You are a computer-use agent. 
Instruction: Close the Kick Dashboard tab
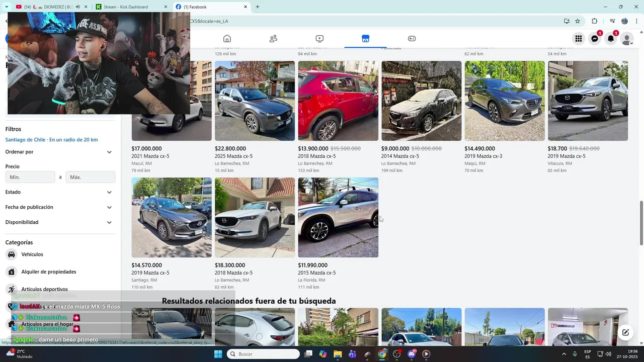(166, 7)
